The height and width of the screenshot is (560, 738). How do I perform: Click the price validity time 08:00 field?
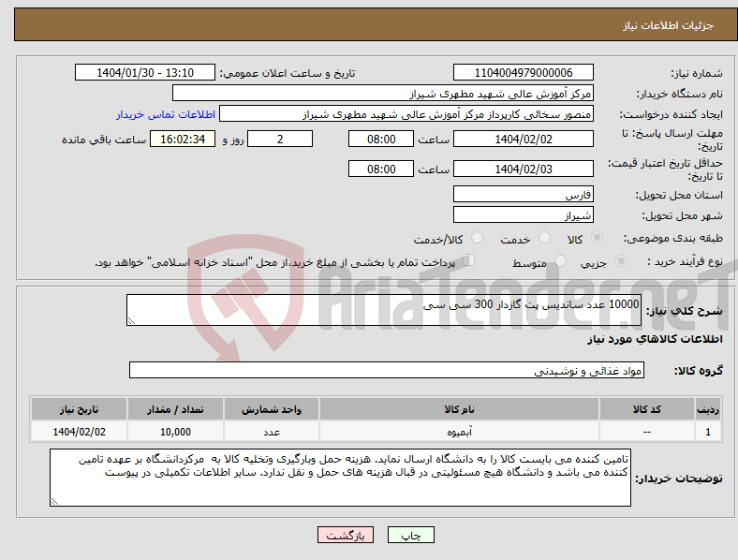point(381,169)
